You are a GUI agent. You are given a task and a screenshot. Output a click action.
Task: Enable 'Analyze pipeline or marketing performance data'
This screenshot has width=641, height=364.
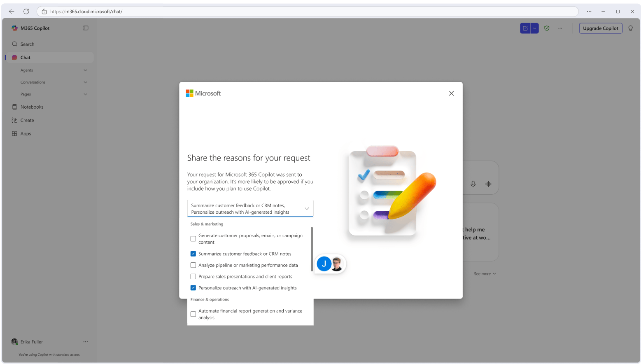click(193, 265)
